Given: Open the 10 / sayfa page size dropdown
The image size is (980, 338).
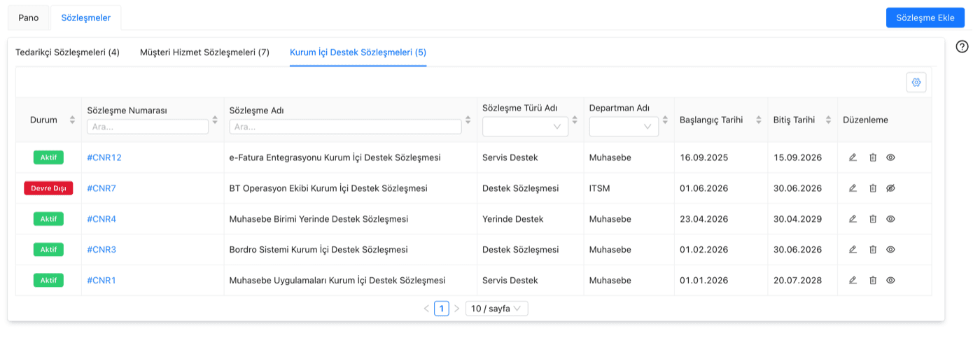Looking at the screenshot, I should point(497,309).
